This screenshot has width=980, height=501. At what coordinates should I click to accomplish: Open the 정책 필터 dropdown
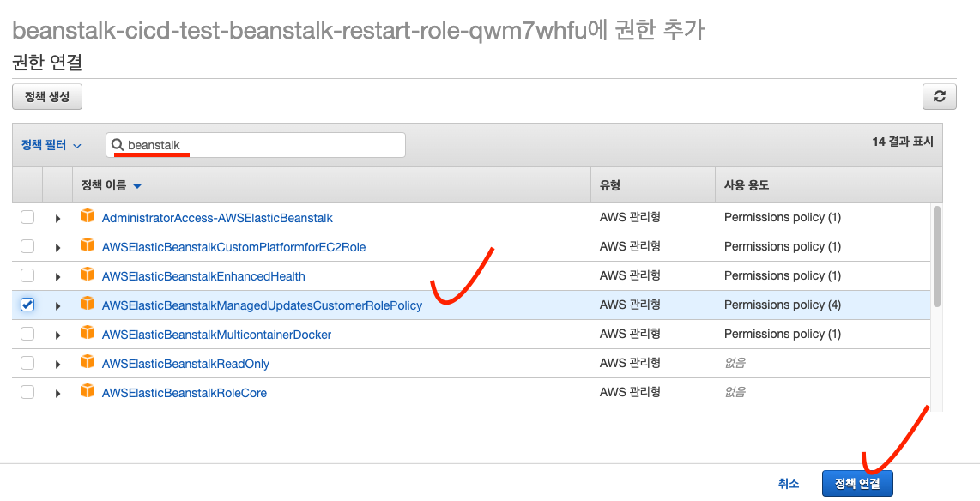51,145
